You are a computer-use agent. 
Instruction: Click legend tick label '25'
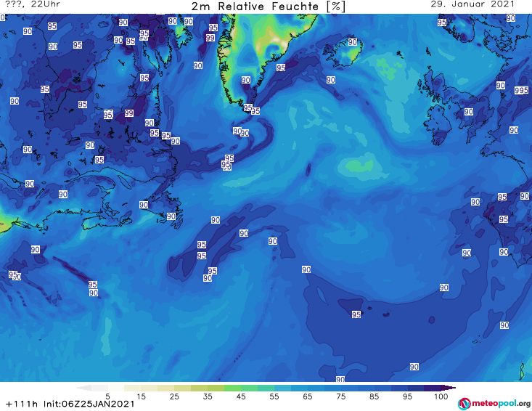pos(174,396)
